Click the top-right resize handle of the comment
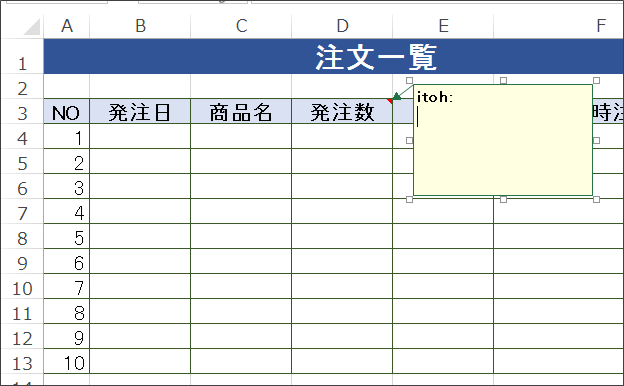 point(596,81)
